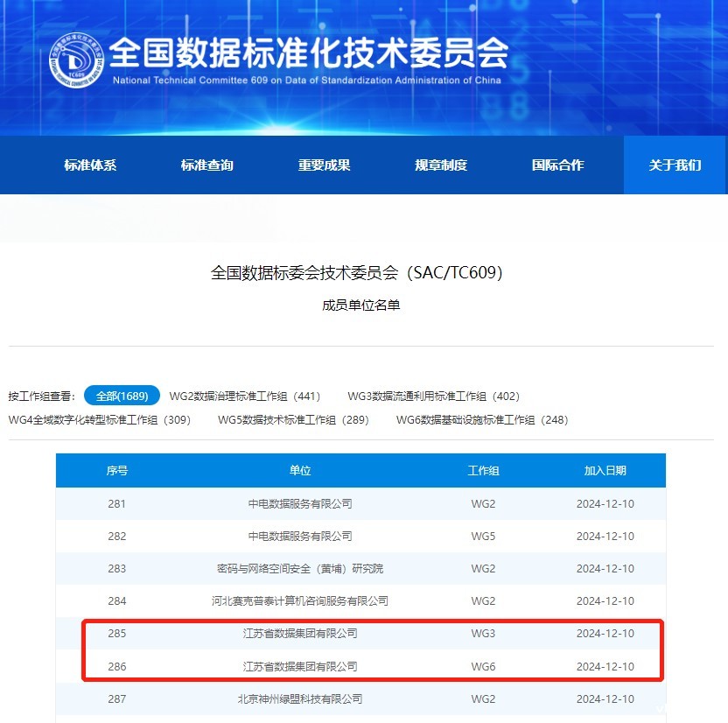
Task: Click the 序号 column header
Action: 117,471
